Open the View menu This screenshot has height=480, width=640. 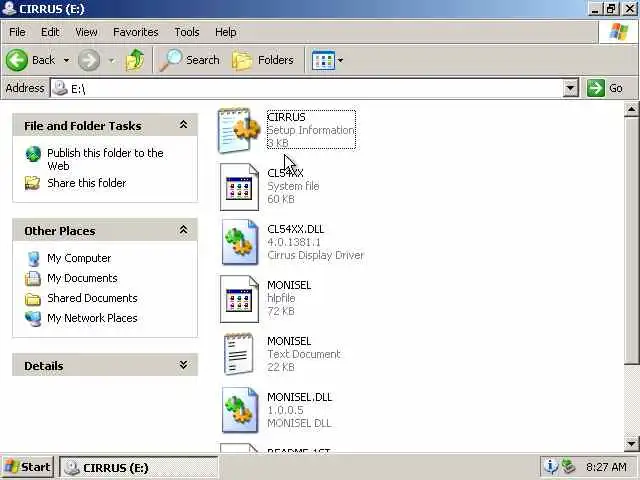[x=86, y=32]
